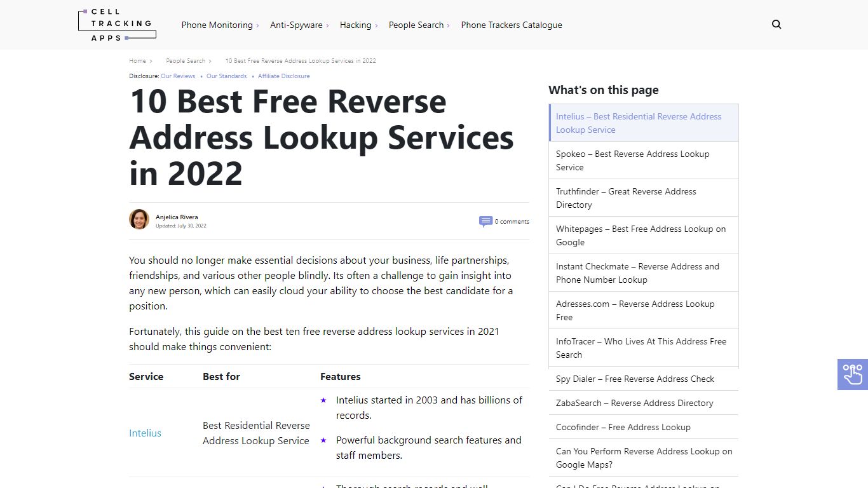868x488 pixels.
Task: Go to Cell Tracking Apps logo home
Action: pos(117,25)
